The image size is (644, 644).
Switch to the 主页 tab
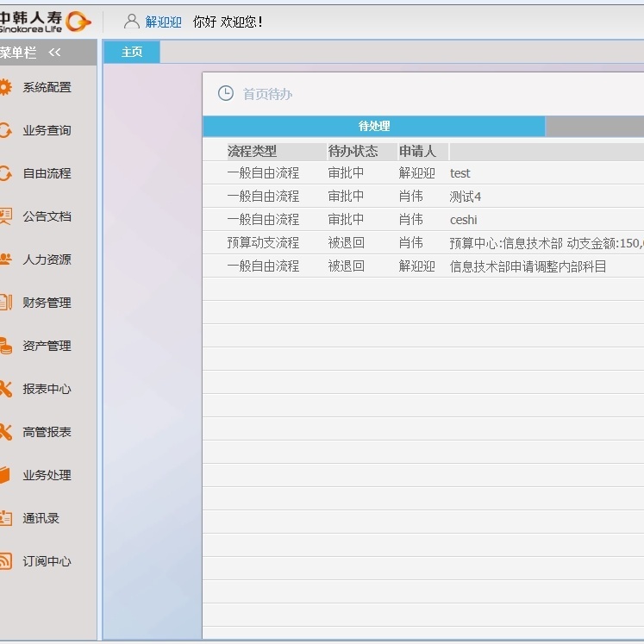coord(132,53)
